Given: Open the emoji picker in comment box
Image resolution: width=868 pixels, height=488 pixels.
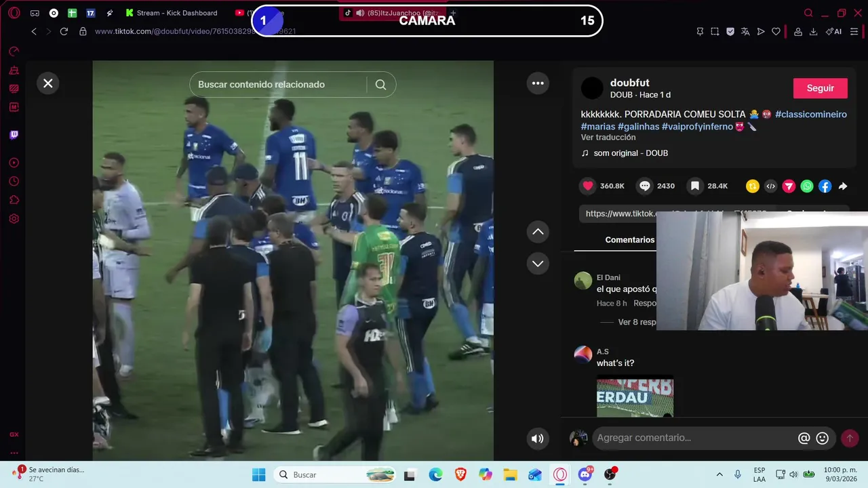Looking at the screenshot, I should (x=823, y=439).
